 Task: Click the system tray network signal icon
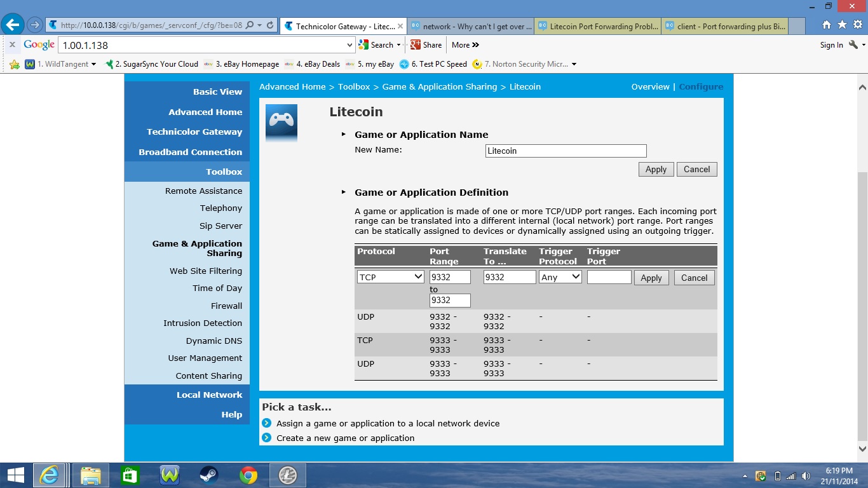point(791,476)
